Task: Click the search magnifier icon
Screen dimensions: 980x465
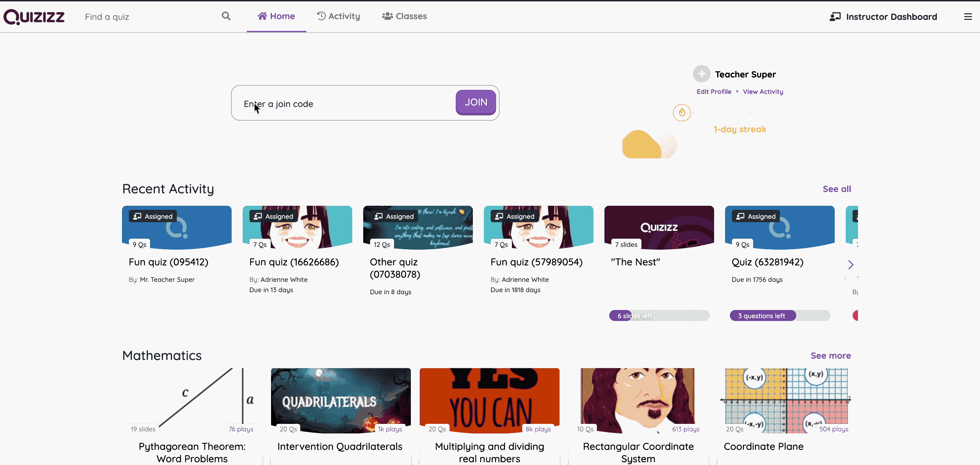Action: [226, 16]
